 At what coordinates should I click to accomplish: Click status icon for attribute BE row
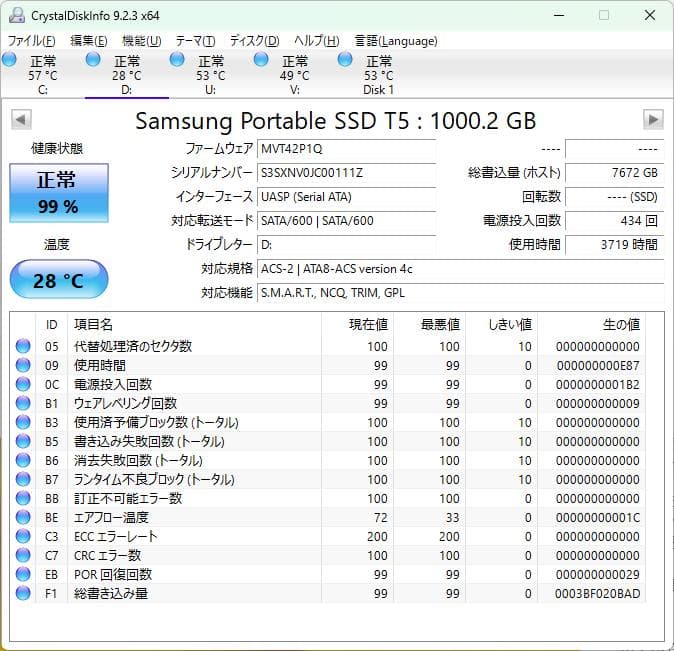tap(23, 517)
